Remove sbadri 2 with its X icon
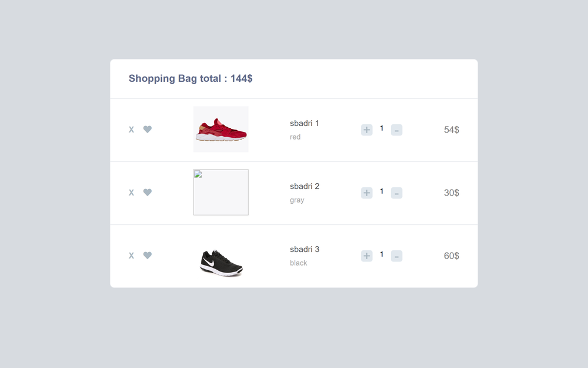The width and height of the screenshot is (588, 368). (131, 193)
